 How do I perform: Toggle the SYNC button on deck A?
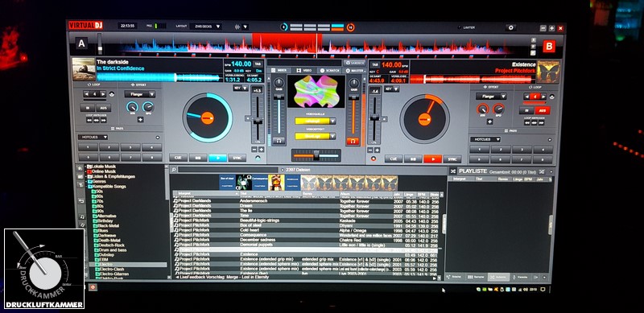(x=237, y=158)
